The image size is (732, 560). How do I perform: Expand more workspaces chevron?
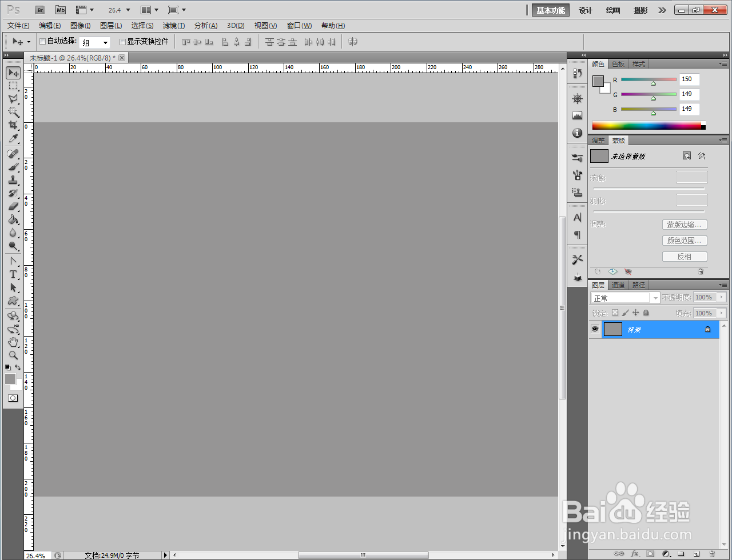pyautogui.click(x=662, y=10)
